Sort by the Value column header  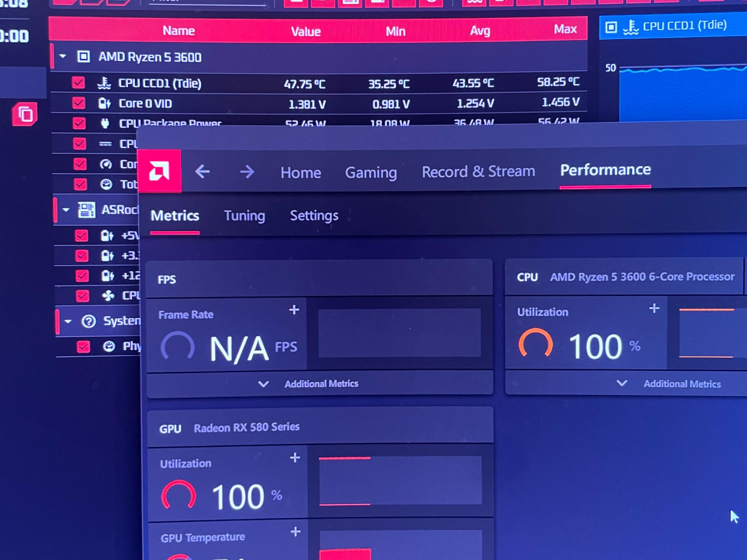pyautogui.click(x=306, y=31)
